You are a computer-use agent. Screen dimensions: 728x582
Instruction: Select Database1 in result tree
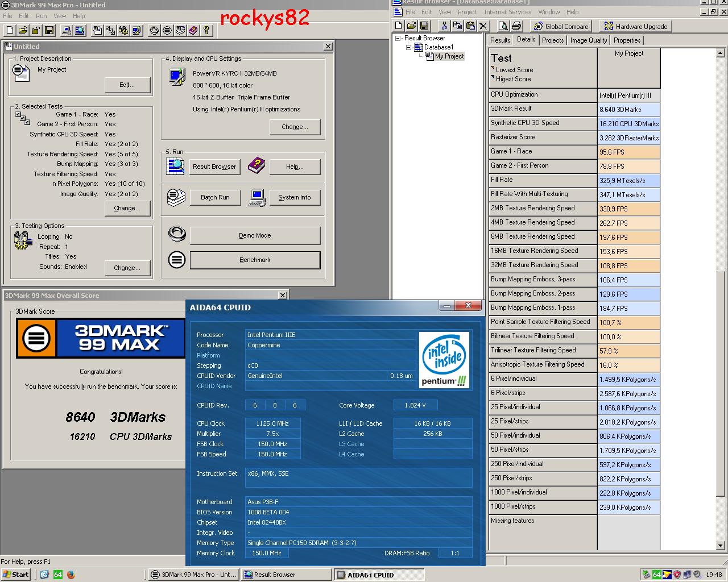point(439,47)
